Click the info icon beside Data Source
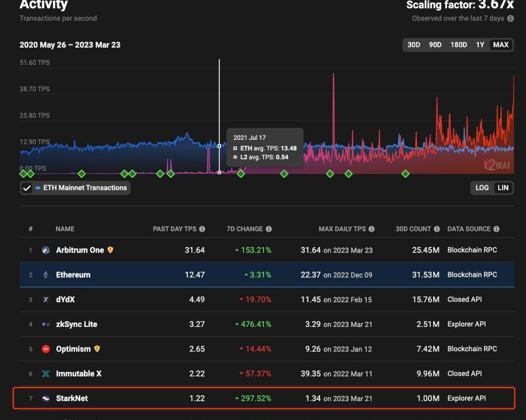The image size is (526, 420). point(496,229)
